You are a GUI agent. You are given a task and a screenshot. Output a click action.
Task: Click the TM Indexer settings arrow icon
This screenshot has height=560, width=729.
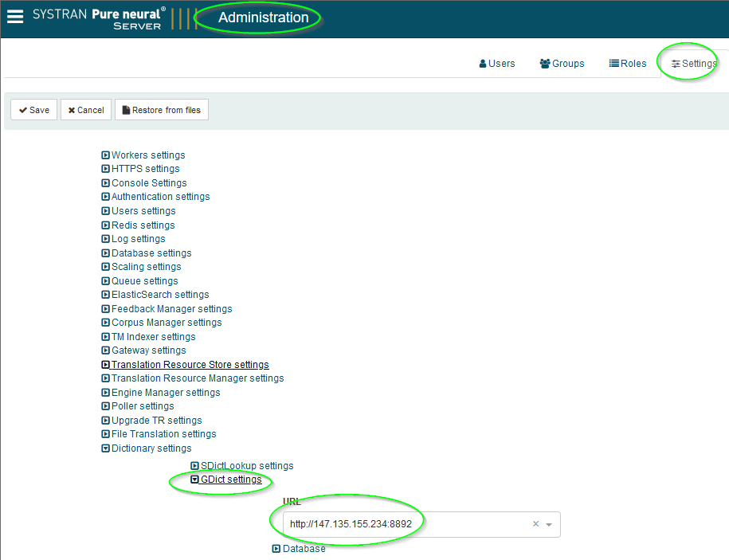105,337
